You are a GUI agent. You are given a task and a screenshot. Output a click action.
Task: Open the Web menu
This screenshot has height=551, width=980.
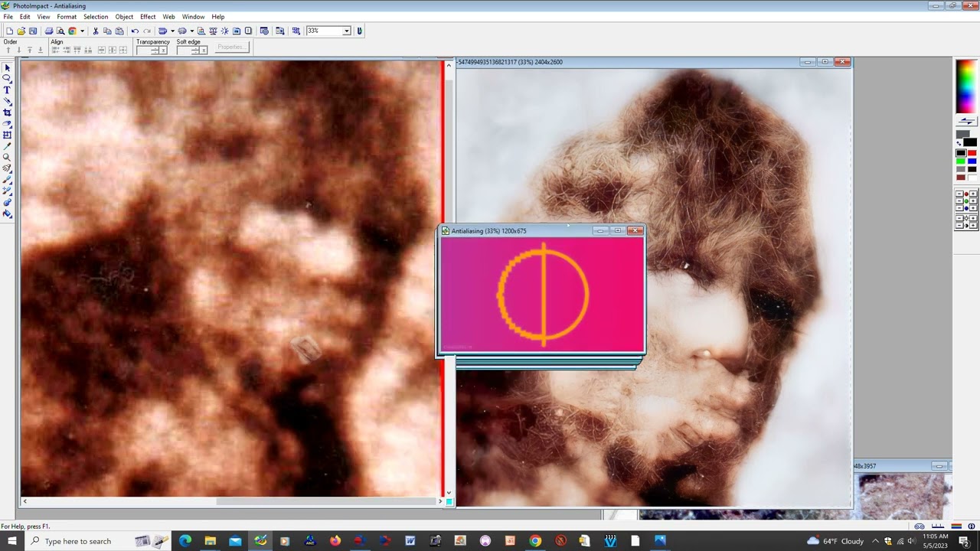(x=168, y=16)
